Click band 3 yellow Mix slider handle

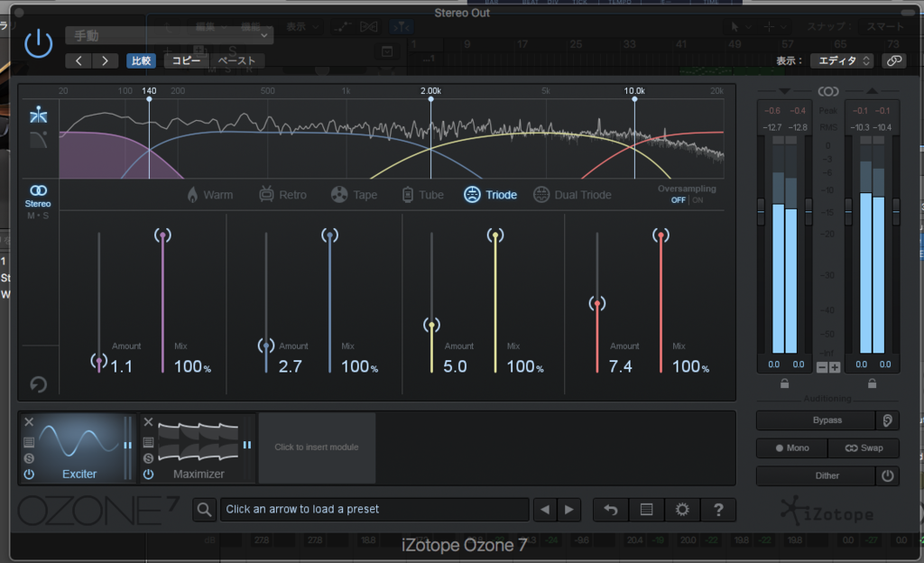[x=495, y=235]
